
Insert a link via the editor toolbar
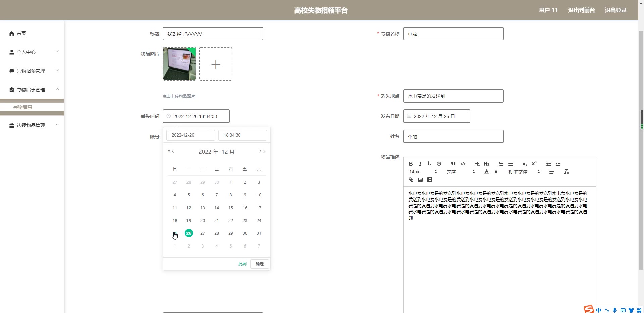[x=411, y=180]
